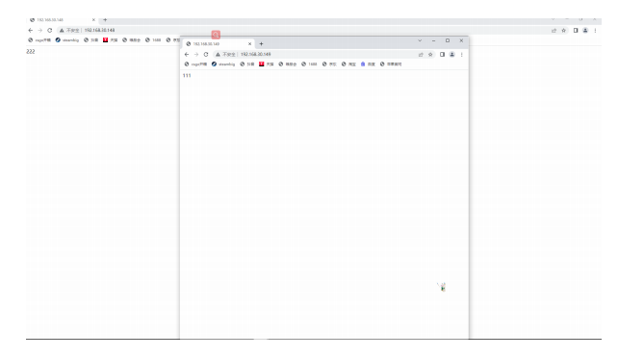Click the not-secure warning in front address bar
This screenshot has width=644, height=357.
click(225, 54)
